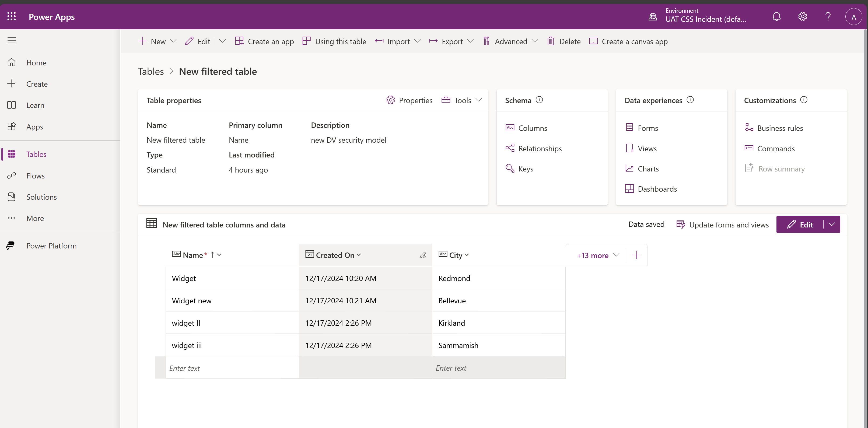Click the Created On column edit pencil icon
The width and height of the screenshot is (868, 428).
pos(422,255)
